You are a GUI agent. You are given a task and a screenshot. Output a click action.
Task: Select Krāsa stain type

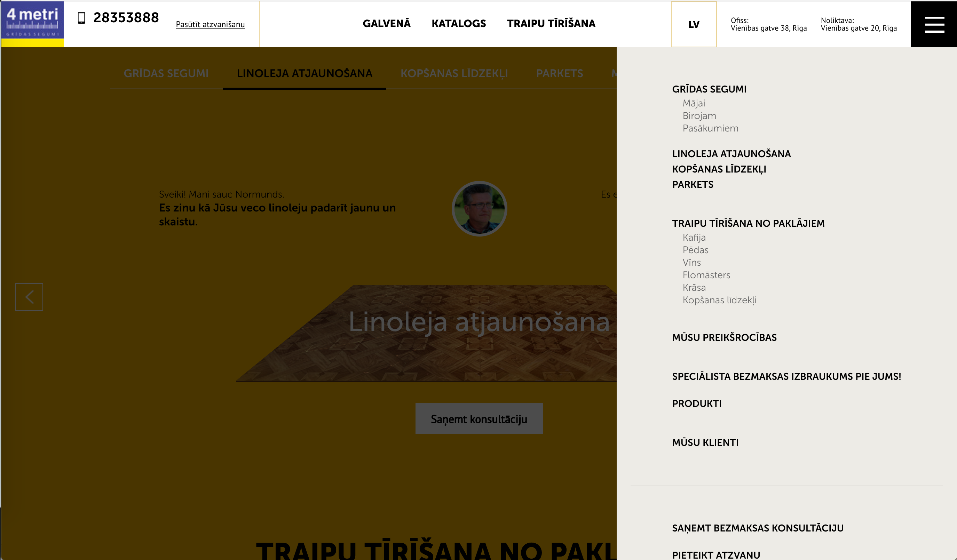click(694, 287)
